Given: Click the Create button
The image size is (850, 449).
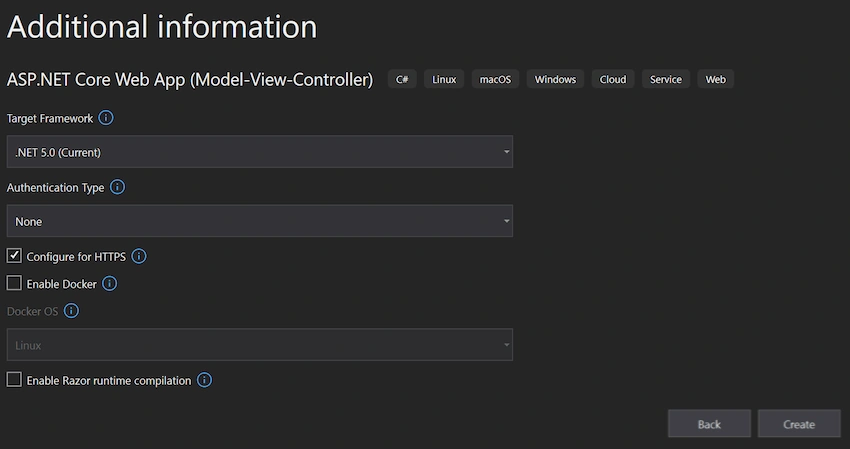Looking at the screenshot, I should [x=799, y=424].
